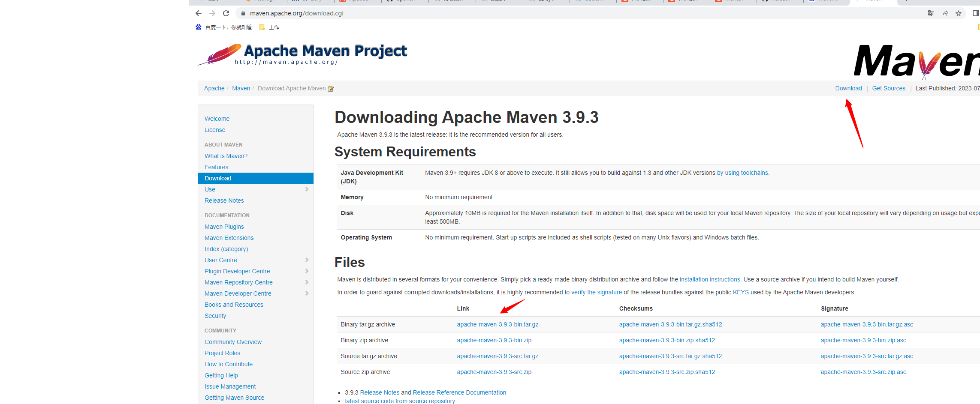The image size is (980, 404).
Task: Download apache-maven-3.9.3-src.tar.gz
Action: click(498, 356)
